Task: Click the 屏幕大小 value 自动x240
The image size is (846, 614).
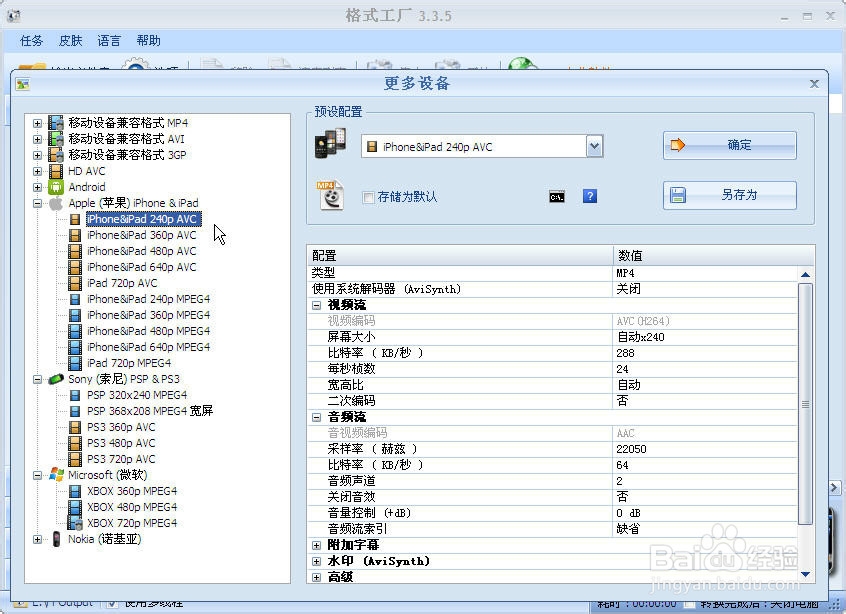Action: (x=640, y=337)
